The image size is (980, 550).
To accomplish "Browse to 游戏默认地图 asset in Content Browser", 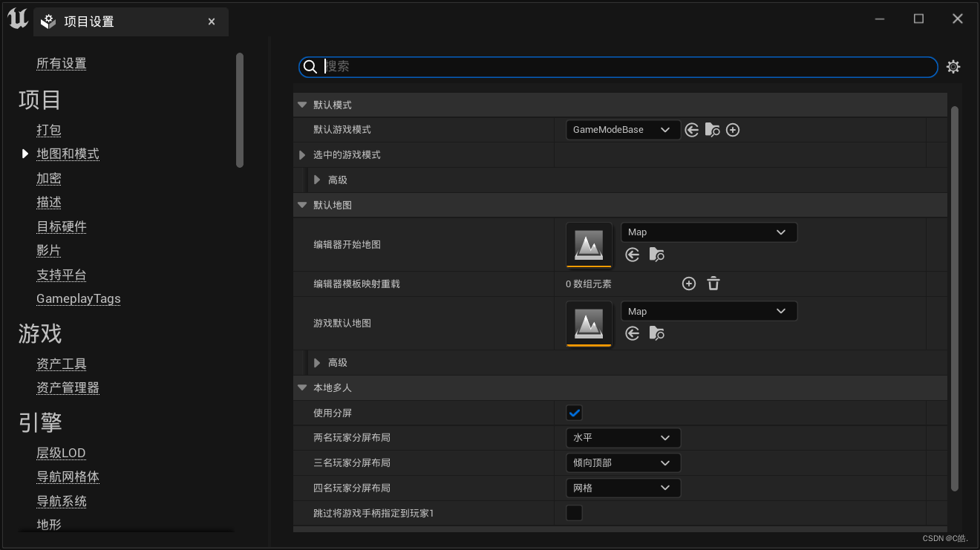I will pos(656,333).
